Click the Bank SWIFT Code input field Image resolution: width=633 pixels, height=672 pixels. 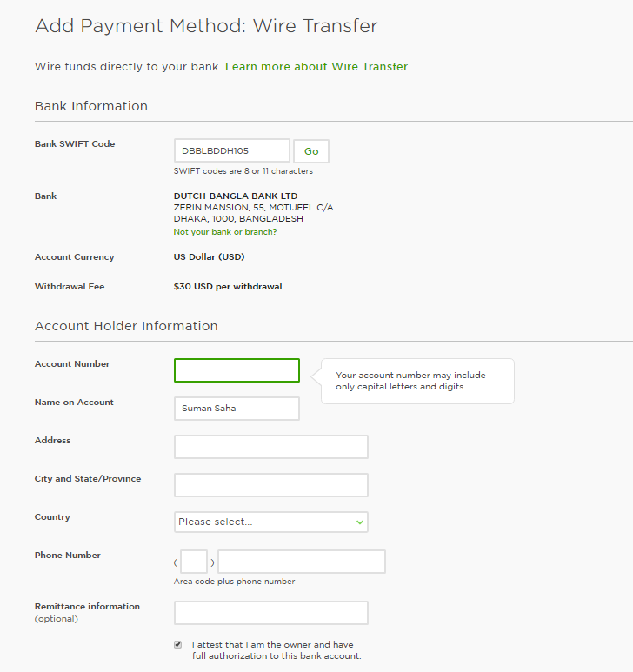click(x=231, y=150)
